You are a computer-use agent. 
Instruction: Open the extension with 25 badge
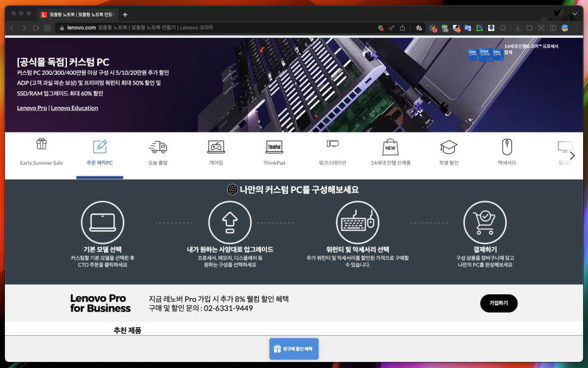[445, 28]
